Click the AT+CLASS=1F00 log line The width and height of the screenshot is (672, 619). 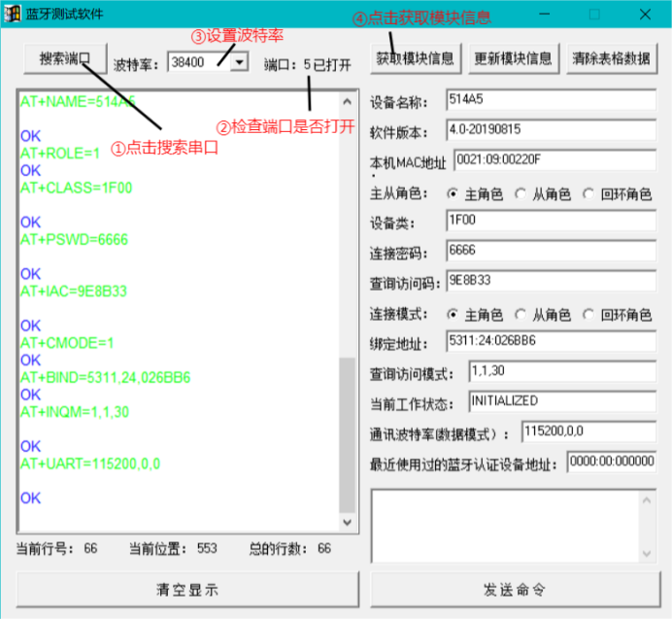tap(77, 188)
